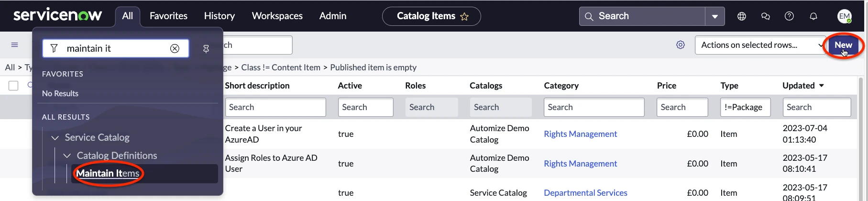Screen dimensions: 868x201
Task: Open the list context hamburger menu
Action: tap(15, 45)
